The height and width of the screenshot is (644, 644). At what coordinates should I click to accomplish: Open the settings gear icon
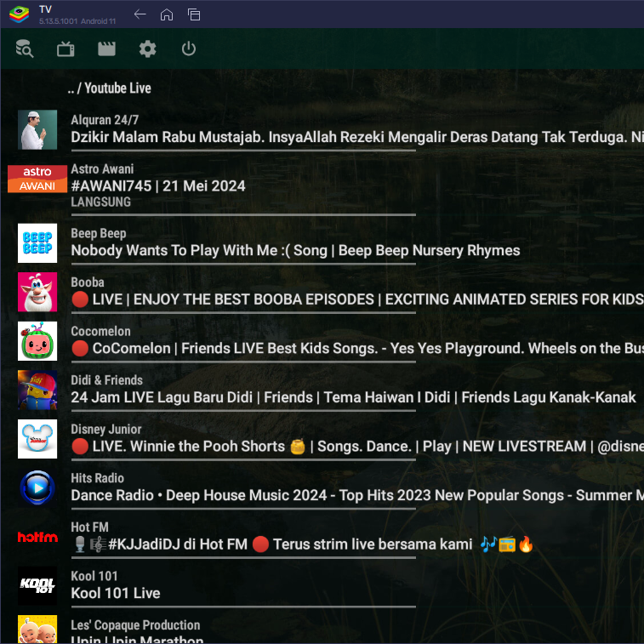point(147,48)
